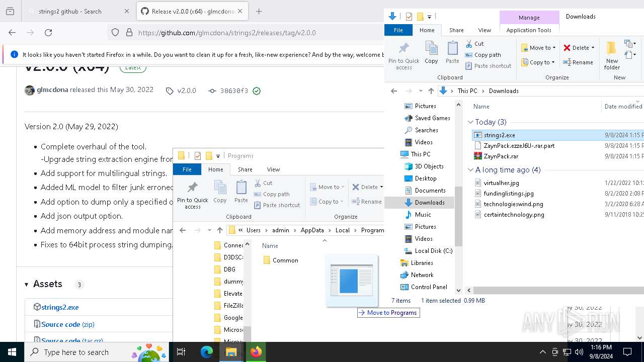
Task: Click Copy icon in Downloads window ribbon
Action: coord(431,53)
